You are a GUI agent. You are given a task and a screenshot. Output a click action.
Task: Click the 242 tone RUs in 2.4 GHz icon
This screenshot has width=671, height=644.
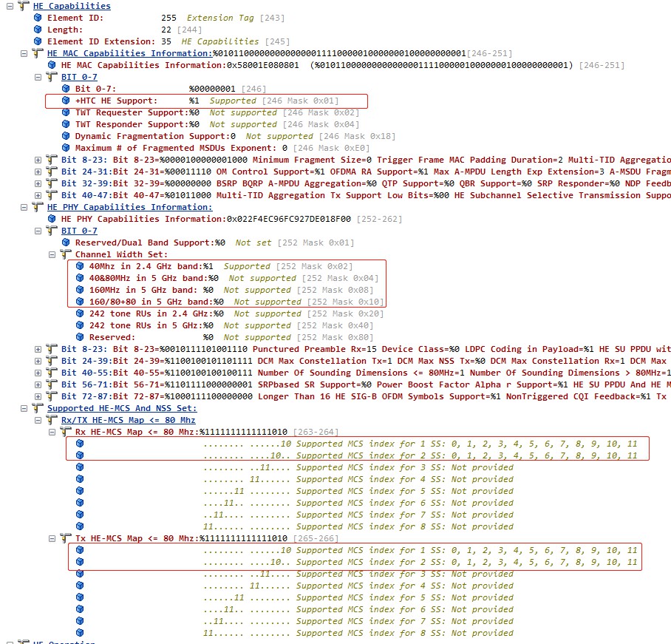point(80,313)
